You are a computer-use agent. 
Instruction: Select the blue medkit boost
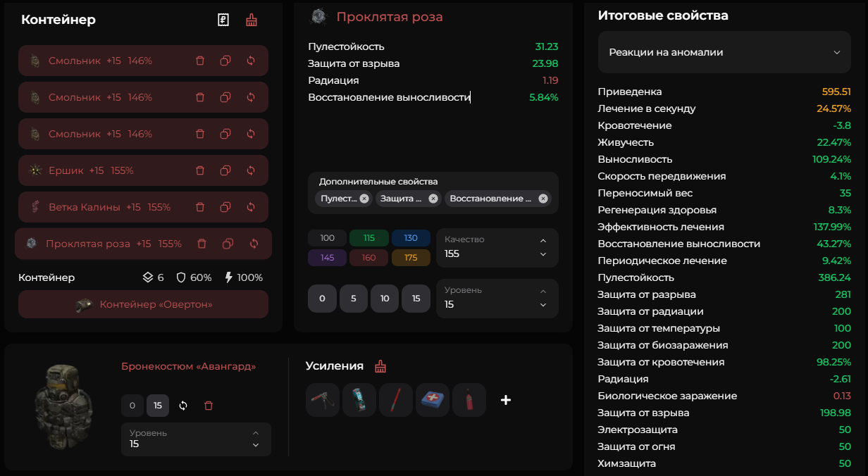point(432,400)
